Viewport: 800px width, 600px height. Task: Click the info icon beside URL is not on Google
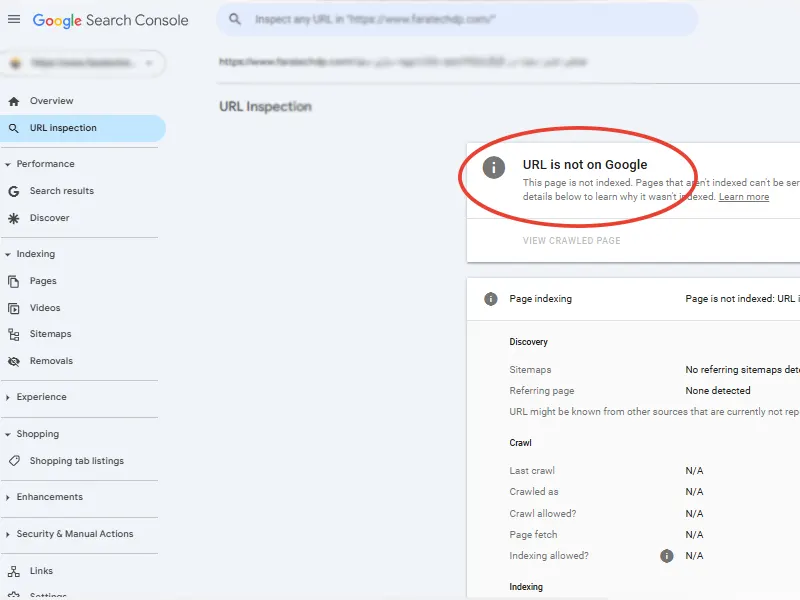pos(493,167)
